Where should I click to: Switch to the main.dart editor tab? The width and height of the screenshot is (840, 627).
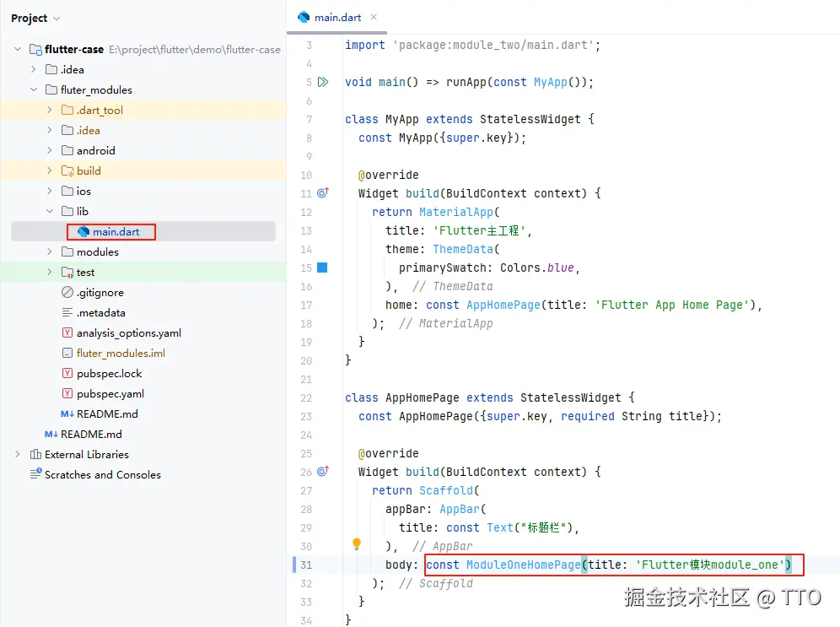tap(334, 17)
